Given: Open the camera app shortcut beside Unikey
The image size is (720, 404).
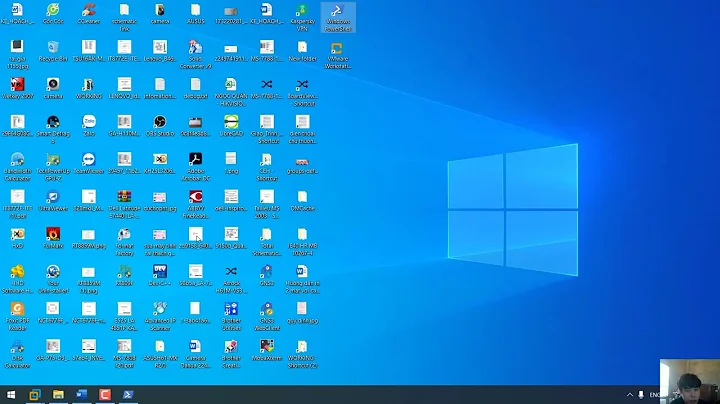Looking at the screenshot, I should pyautogui.click(x=53, y=89).
